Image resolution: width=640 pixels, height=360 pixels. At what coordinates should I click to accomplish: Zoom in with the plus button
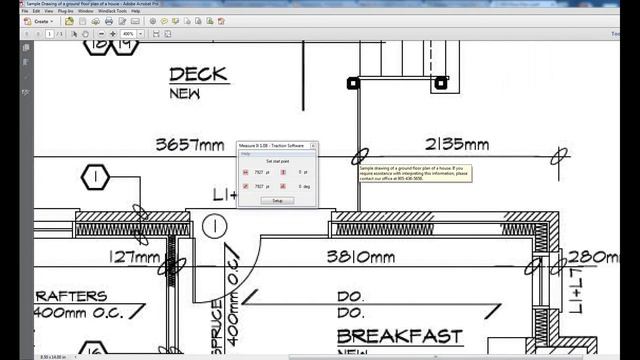click(x=113, y=34)
